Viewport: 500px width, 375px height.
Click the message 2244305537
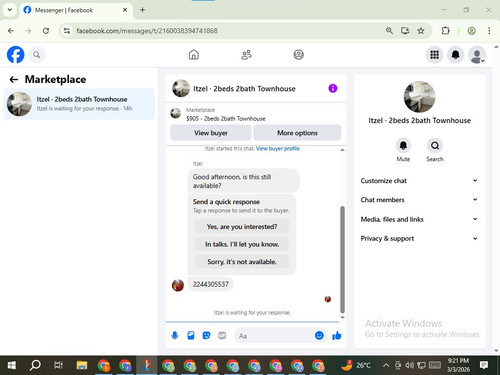click(211, 284)
